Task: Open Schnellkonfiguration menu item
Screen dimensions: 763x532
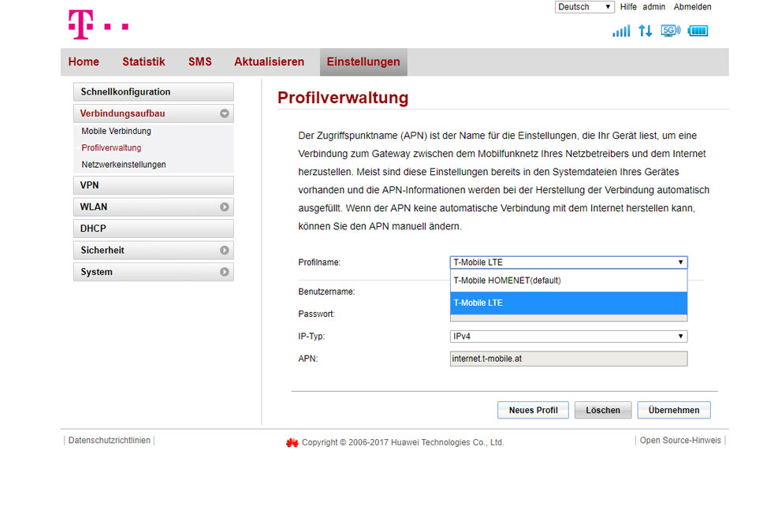Action: coord(153,91)
